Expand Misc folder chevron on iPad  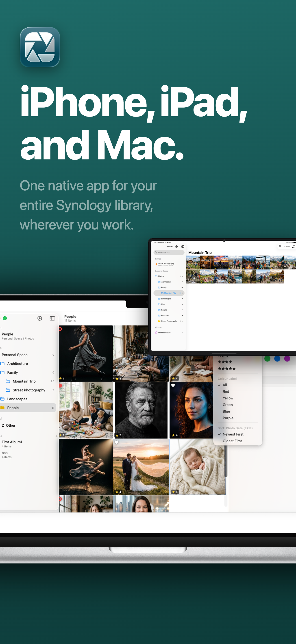point(182,304)
